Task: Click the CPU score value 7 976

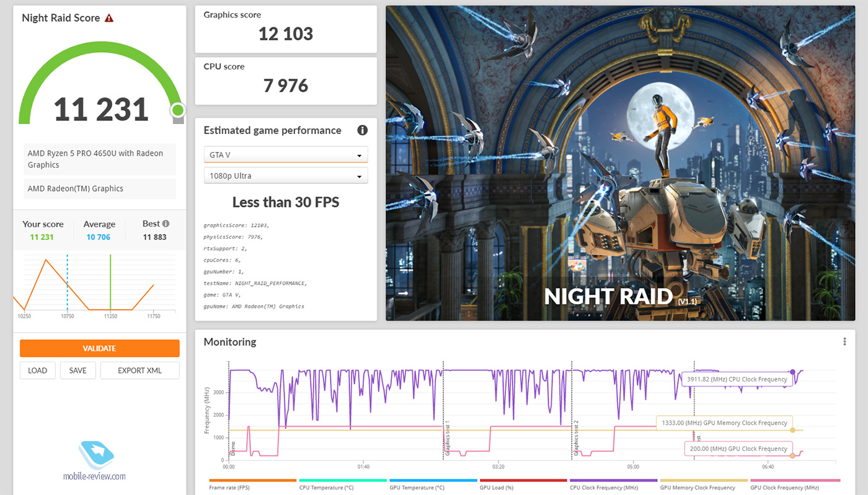Action: [x=286, y=86]
